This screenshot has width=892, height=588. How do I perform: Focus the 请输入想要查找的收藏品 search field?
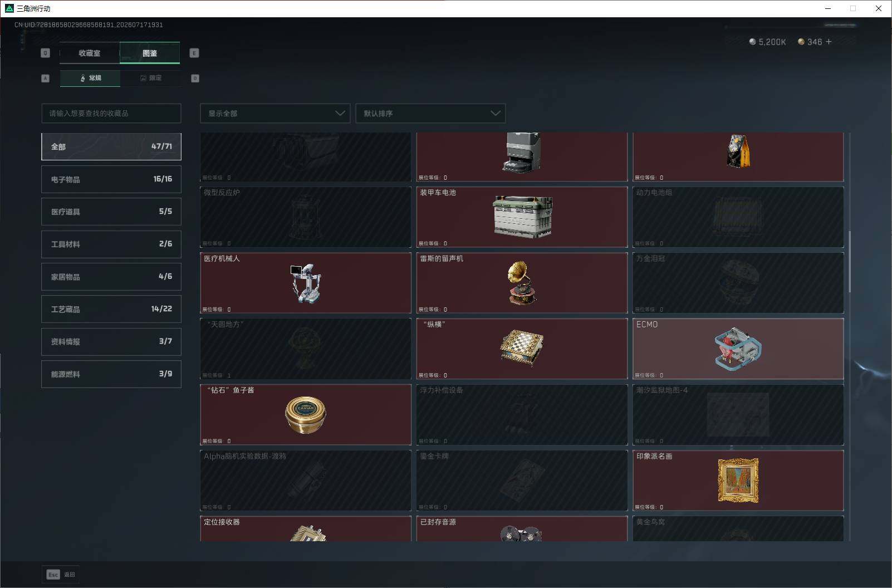pyautogui.click(x=111, y=113)
